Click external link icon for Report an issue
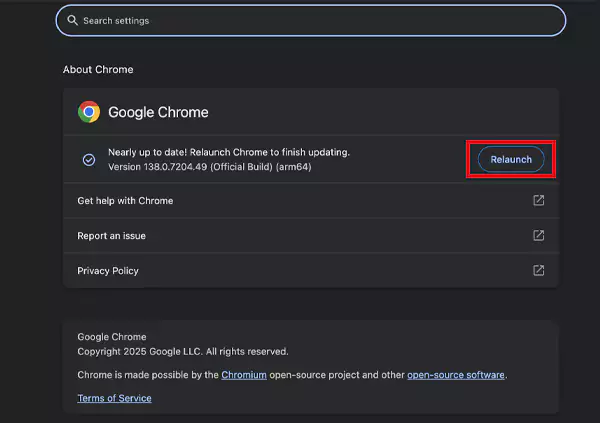 click(538, 235)
